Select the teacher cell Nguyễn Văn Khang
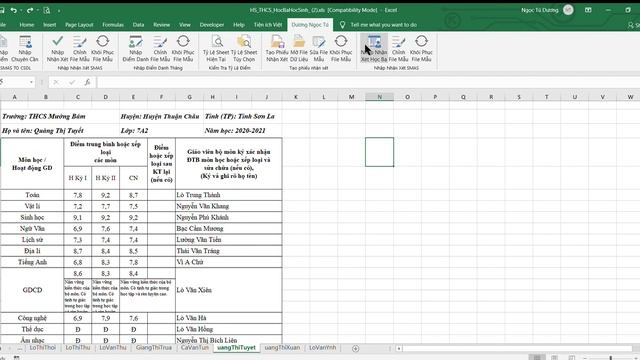The width and height of the screenshot is (640, 360). click(229, 206)
